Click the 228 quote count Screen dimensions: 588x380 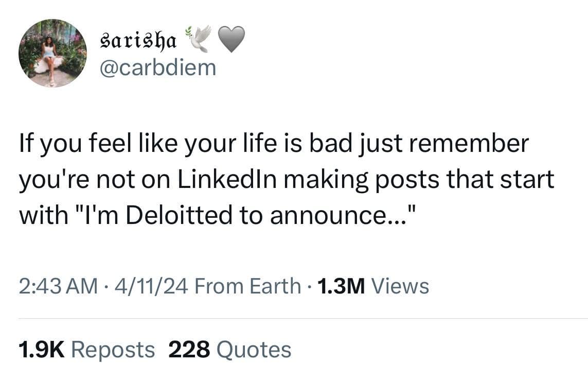(189, 350)
